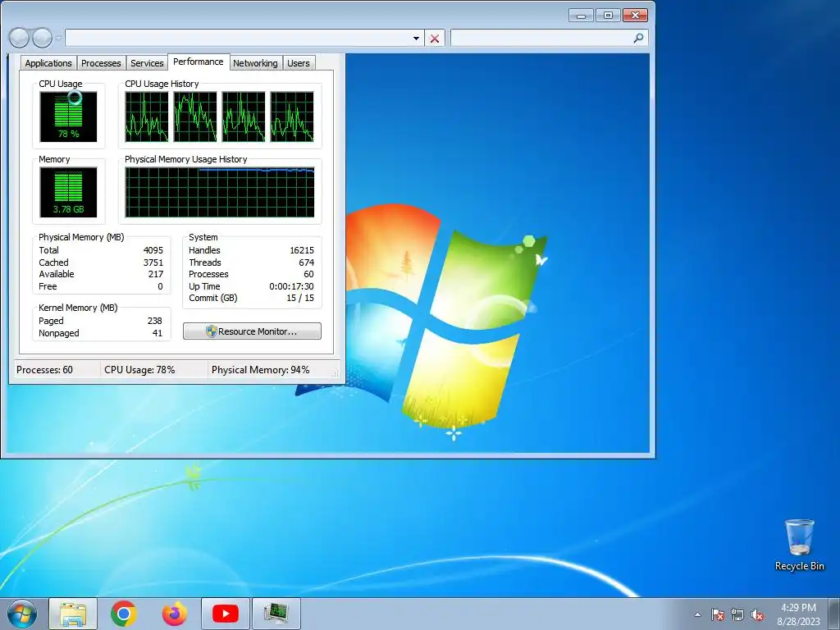The height and width of the screenshot is (630, 840).
Task: Select the Services tab
Action: pos(147,63)
